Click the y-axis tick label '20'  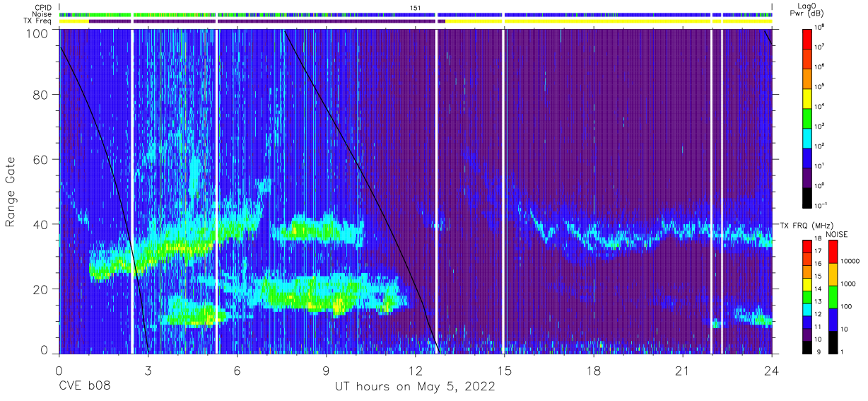pyautogui.click(x=40, y=289)
